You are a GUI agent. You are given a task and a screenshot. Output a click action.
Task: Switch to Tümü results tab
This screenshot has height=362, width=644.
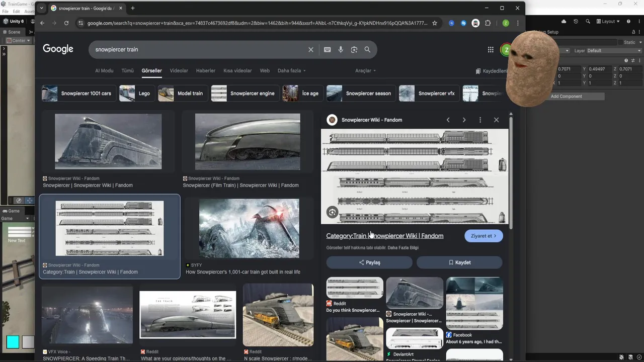coord(127,70)
